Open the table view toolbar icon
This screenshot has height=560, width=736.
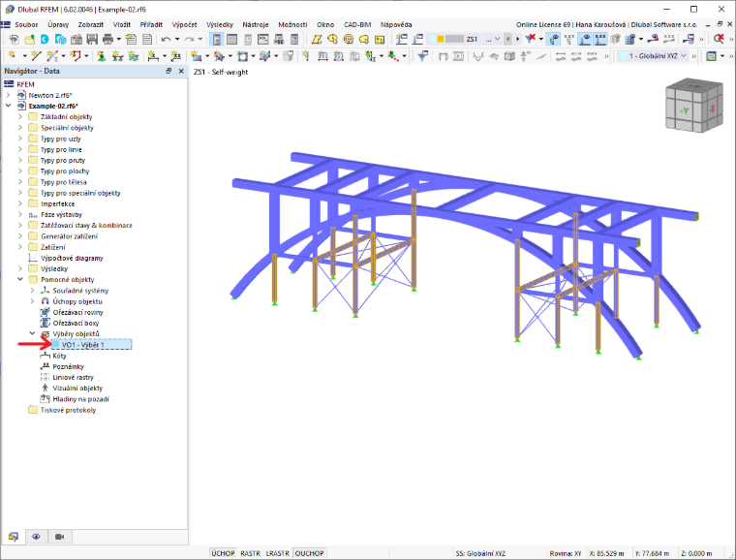coord(231,39)
